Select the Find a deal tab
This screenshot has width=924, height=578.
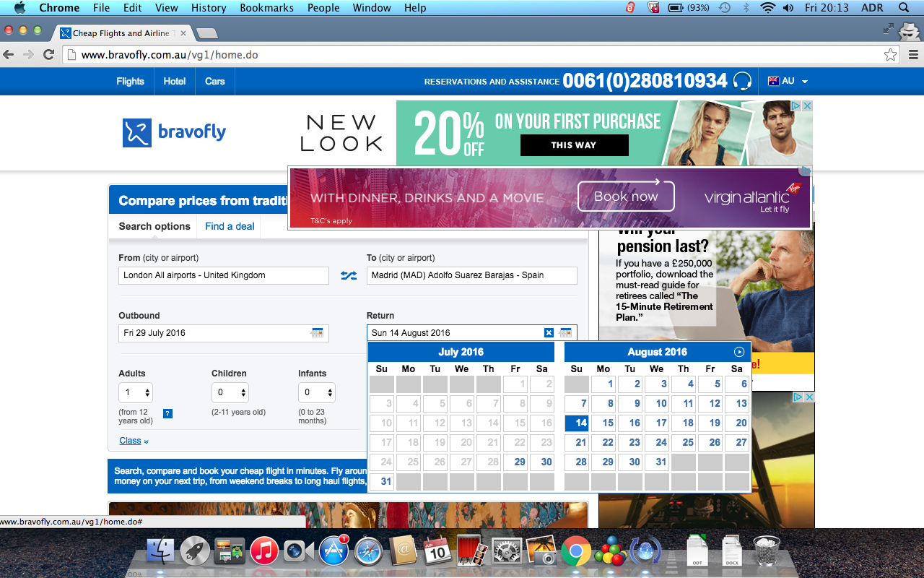click(230, 226)
